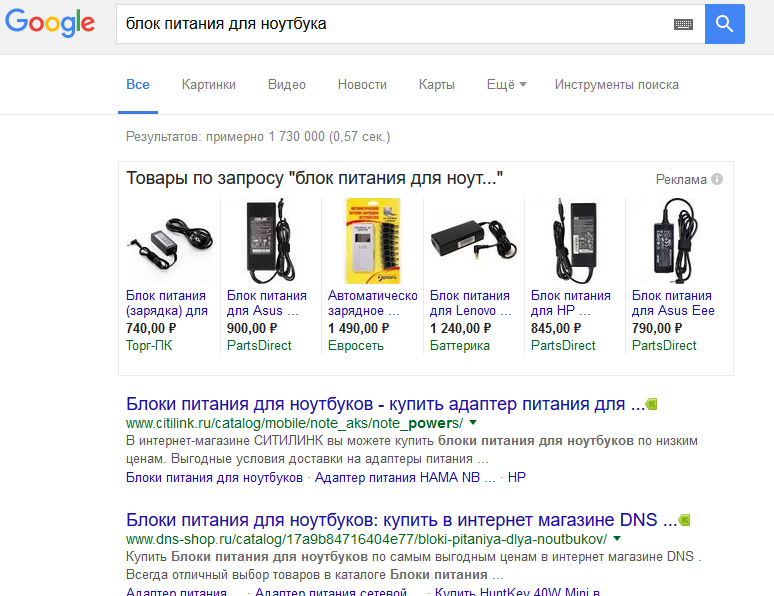Click the green badge icon after citilink result title

click(652, 404)
